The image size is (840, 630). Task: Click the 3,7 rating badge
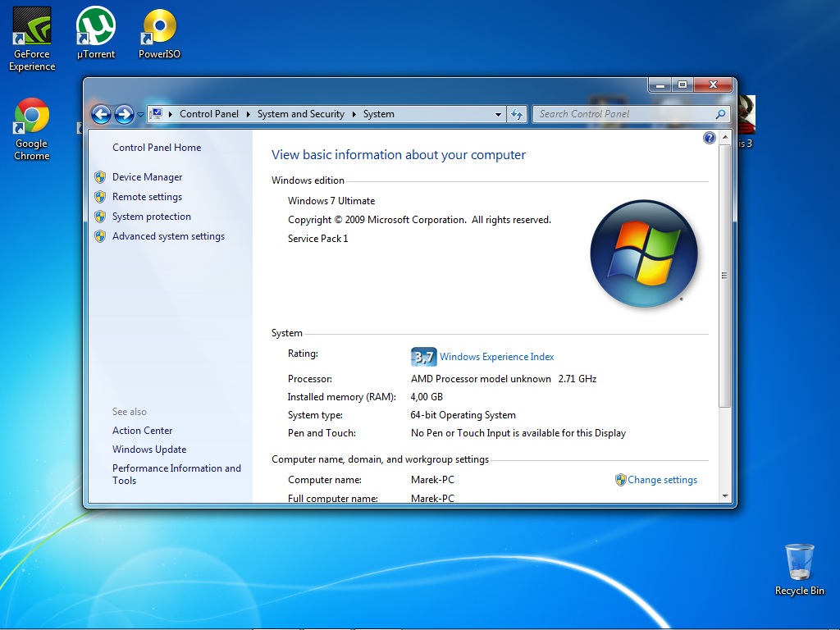tap(424, 357)
